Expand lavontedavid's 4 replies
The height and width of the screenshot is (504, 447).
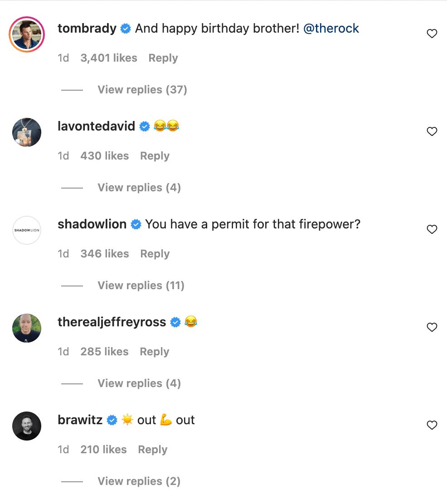click(x=139, y=188)
